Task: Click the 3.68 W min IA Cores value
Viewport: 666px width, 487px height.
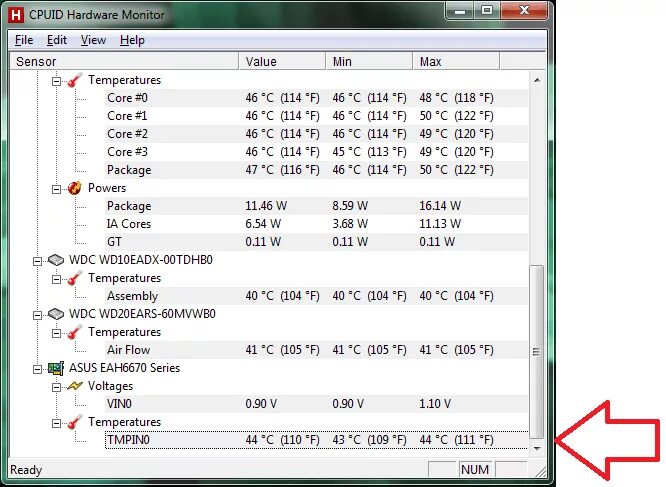Action: (350, 224)
